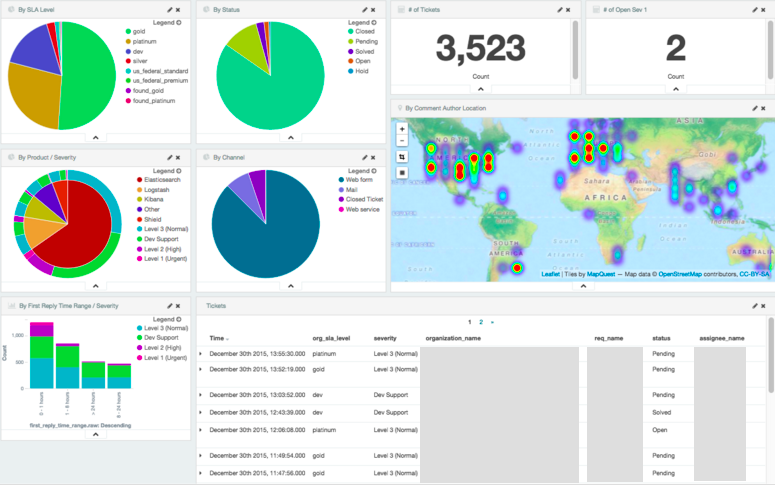Click the map draw rectangle tool

[402, 173]
